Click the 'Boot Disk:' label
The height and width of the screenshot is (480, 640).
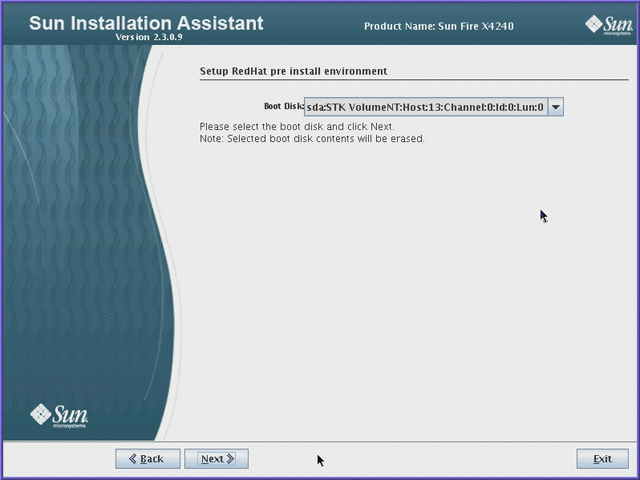pyautogui.click(x=284, y=106)
